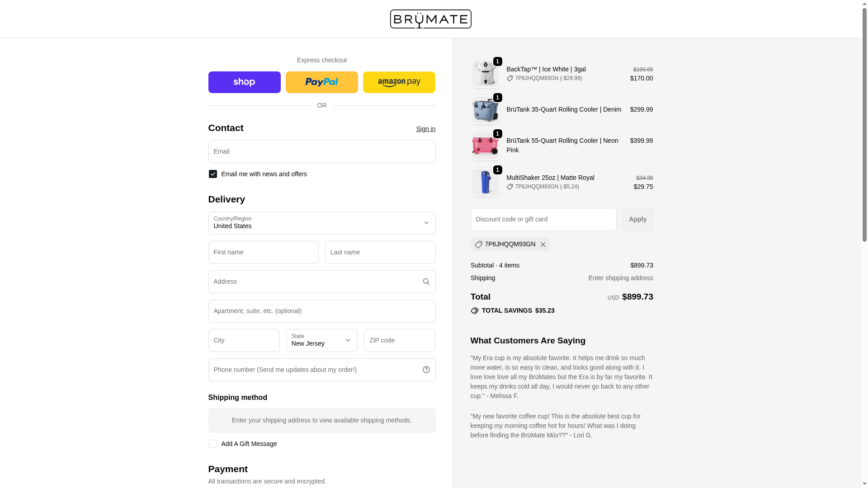Click the Neon Pink cooler thumbnail
Screen dimensions: 868x488
pyautogui.click(x=485, y=146)
